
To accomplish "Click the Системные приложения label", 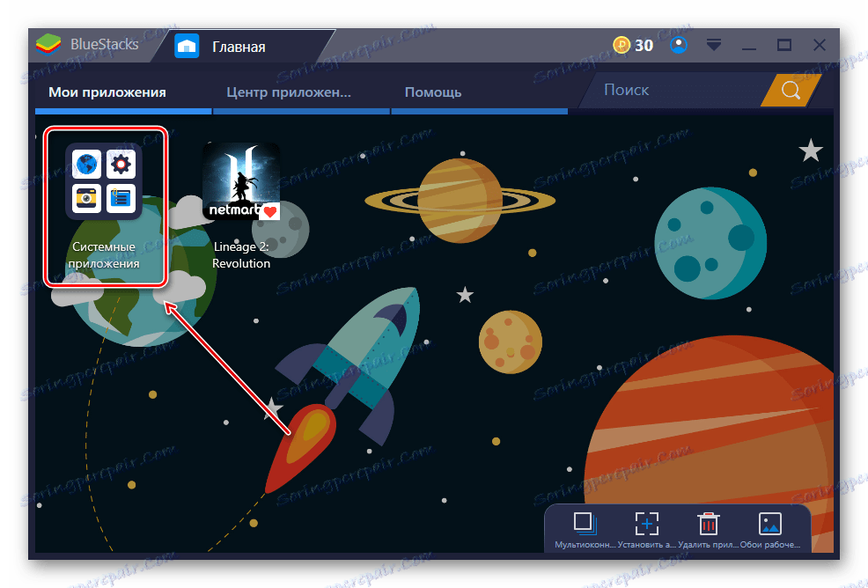I will (104, 255).
